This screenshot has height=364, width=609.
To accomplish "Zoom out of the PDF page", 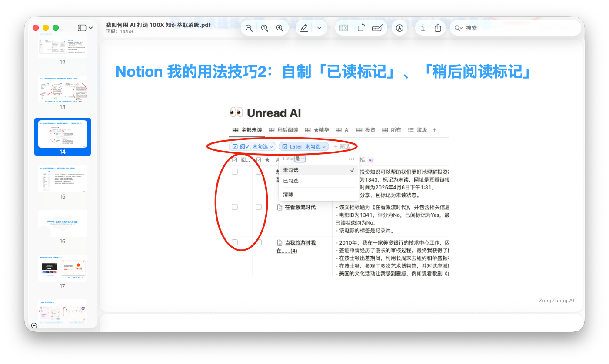I will click(x=249, y=28).
